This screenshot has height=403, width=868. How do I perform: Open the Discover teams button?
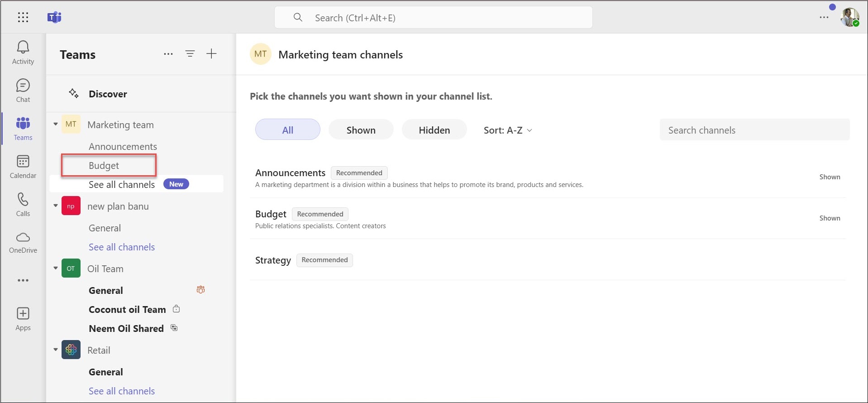pyautogui.click(x=108, y=94)
